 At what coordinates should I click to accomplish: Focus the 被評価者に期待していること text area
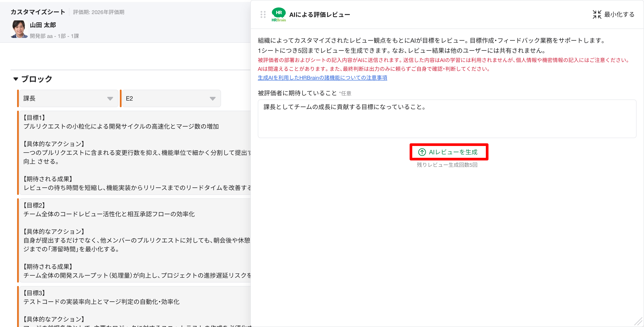(x=447, y=119)
